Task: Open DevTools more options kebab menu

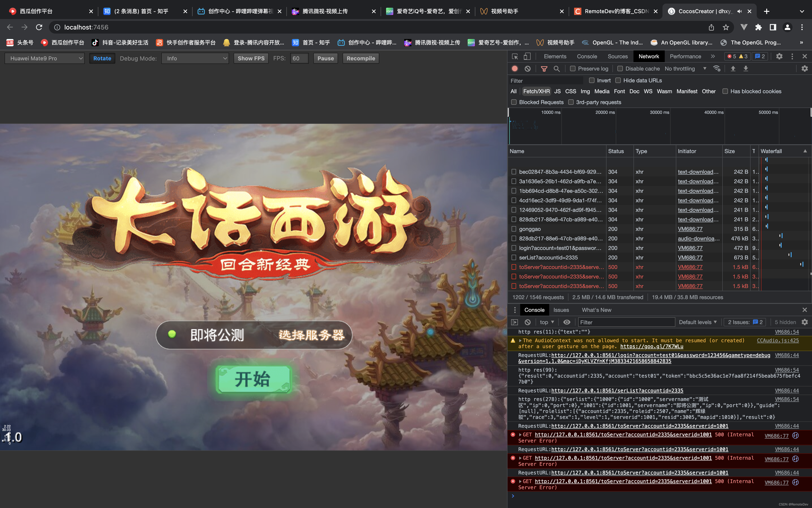Action: click(792, 56)
